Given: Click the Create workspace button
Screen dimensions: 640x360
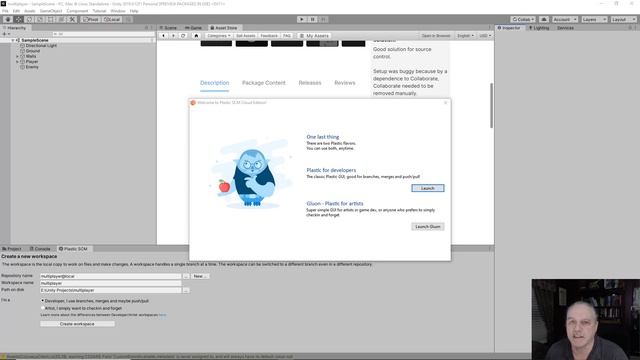Looking at the screenshot, I should point(77,324).
